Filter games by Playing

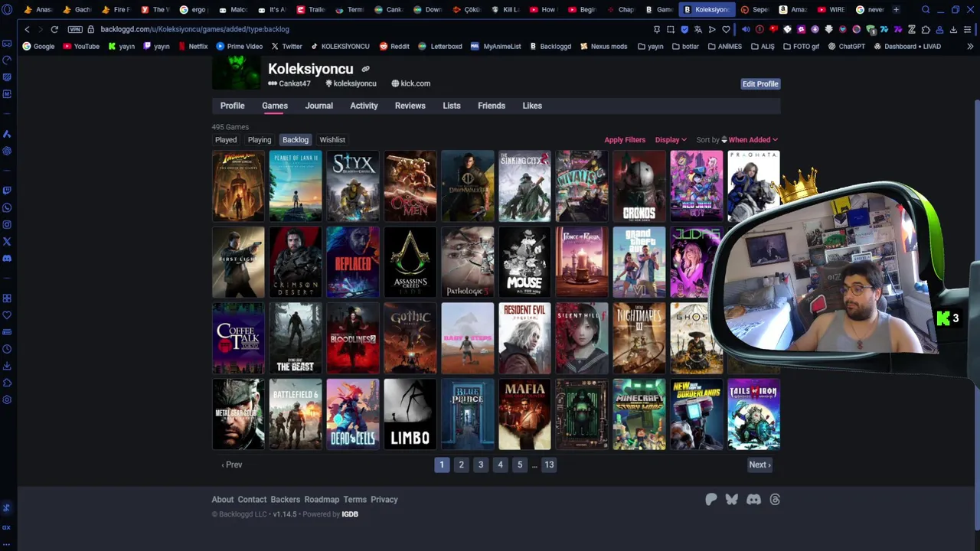pyautogui.click(x=260, y=140)
